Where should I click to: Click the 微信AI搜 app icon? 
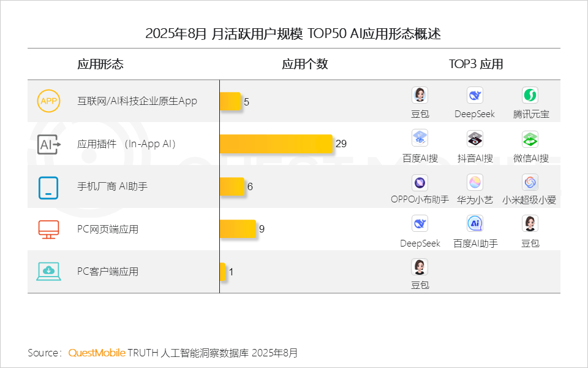(530, 138)
